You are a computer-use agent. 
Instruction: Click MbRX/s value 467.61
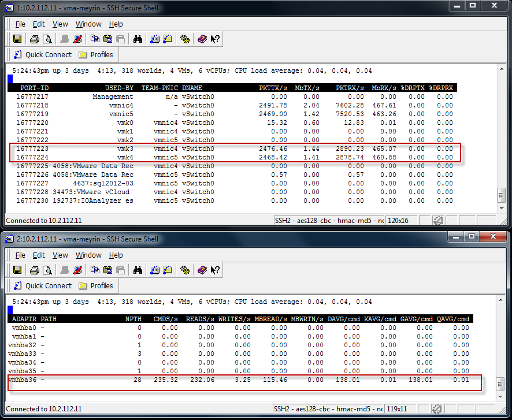pyautogui.click(x=384, y=105)
